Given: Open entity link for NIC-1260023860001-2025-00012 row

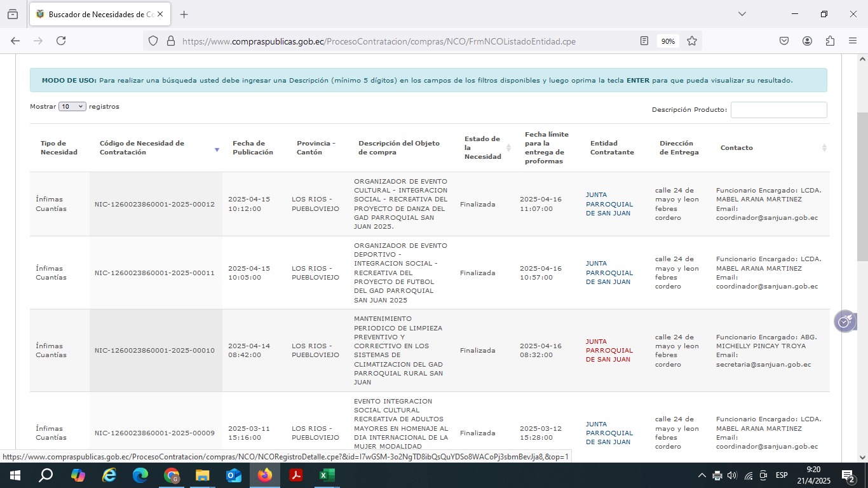Looking at the screenshot, I should (x=609, y=204).
